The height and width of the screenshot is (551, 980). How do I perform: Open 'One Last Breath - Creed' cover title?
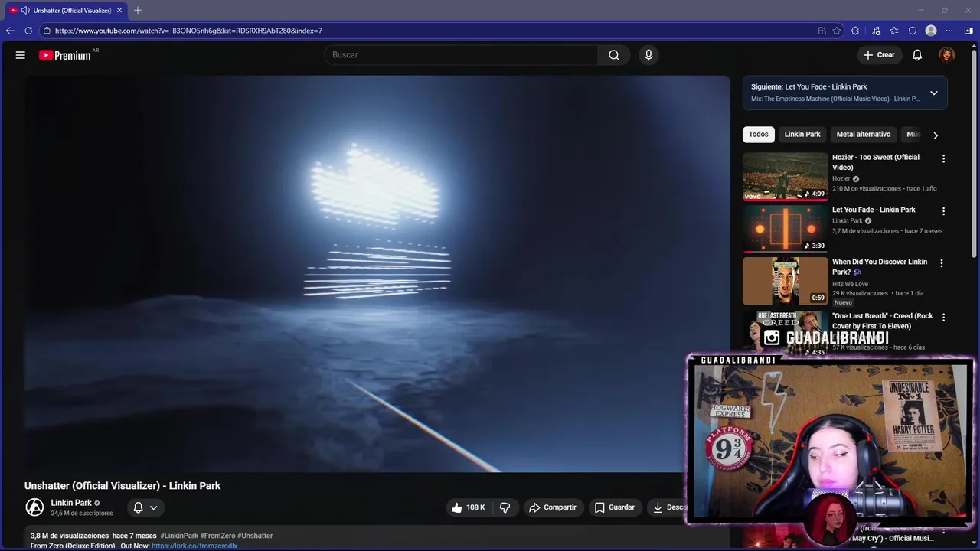coord(883,321)
